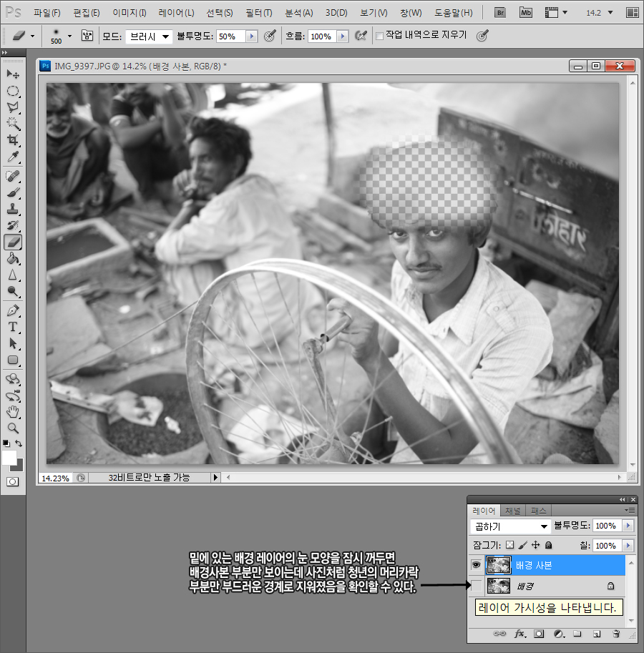Screen dimensions: 644x653
Task: Create a new adjustment layer
Action: click(559, 634)
